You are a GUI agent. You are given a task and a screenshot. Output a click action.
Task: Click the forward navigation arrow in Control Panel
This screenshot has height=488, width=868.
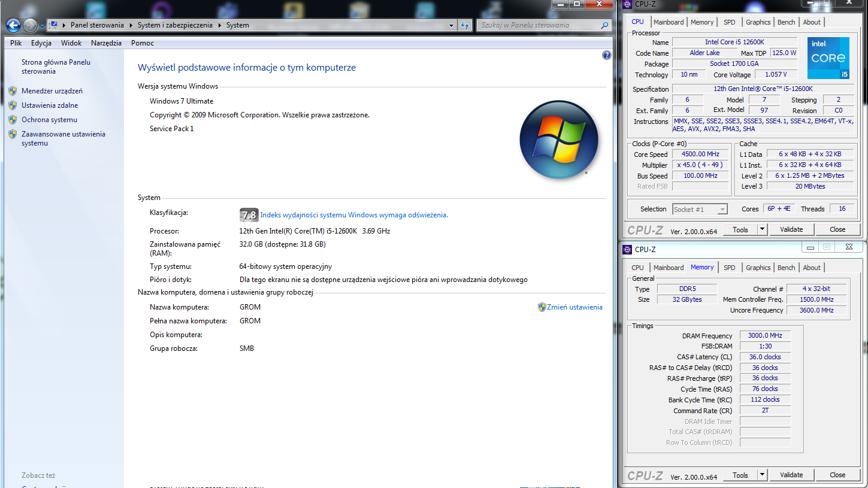30,25
